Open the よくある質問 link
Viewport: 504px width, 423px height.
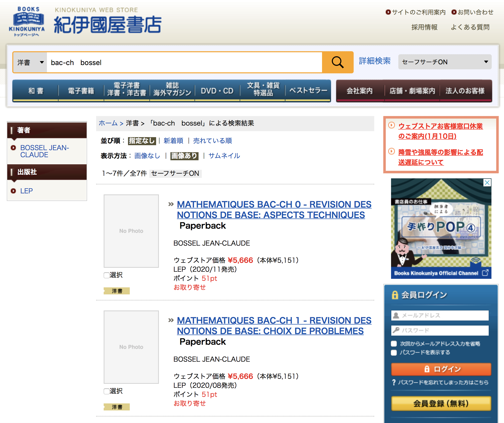click(470, 27)
